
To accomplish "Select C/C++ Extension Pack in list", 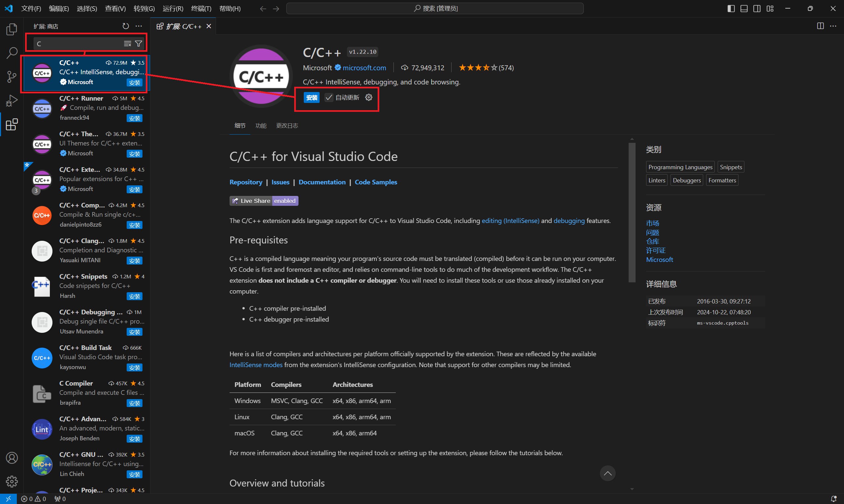I will click(x=87, y=179).
